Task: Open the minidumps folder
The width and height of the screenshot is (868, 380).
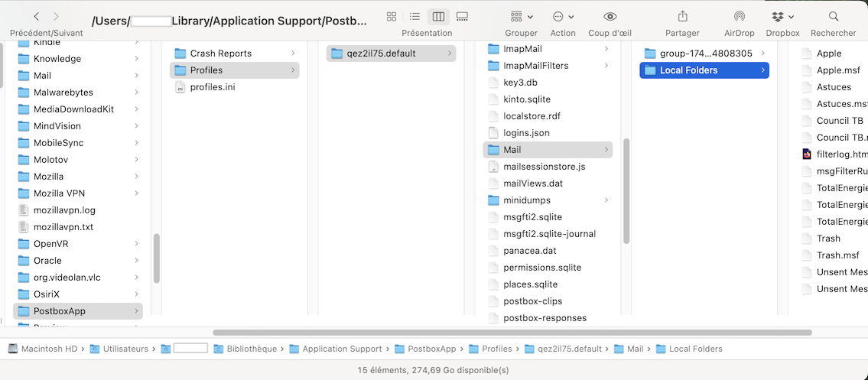Action: pos(548,200)
